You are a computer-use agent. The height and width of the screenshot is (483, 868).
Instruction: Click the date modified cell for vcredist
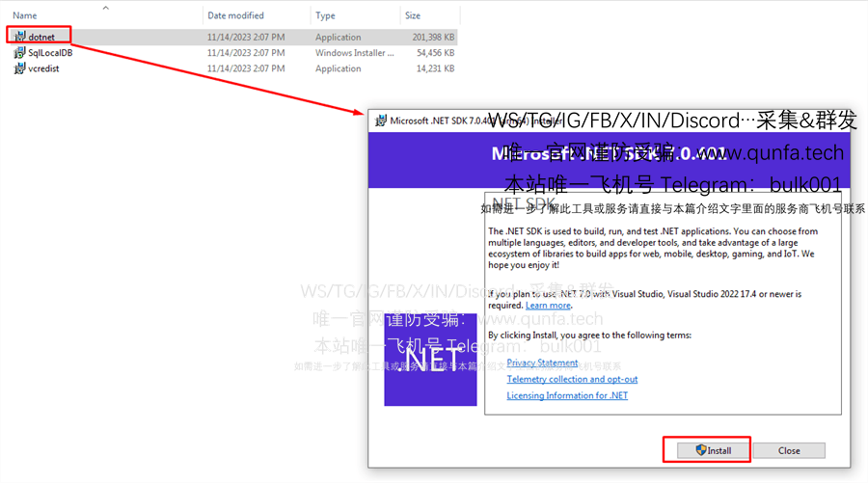[x=246, y=68]
